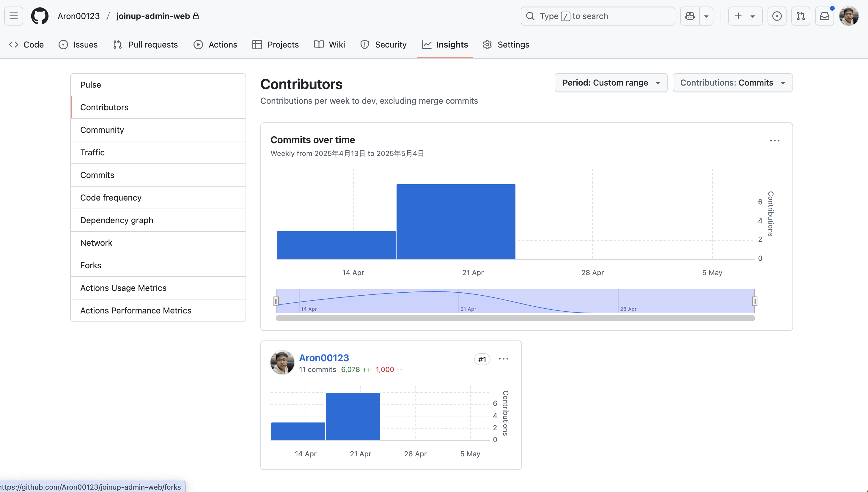Image resolution: width=868 pixels, height=492 pixels.
Task: Go to the Aron00123 owner link
Action: (78, 16)
